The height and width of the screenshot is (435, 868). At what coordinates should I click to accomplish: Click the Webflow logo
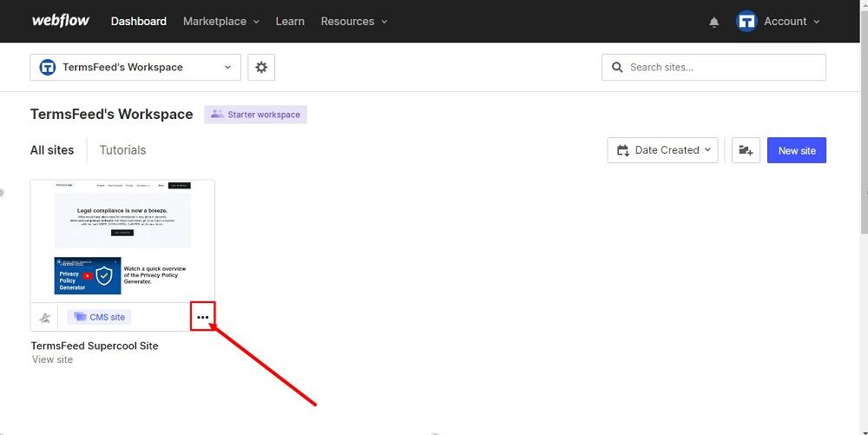(x=61, y=21)
